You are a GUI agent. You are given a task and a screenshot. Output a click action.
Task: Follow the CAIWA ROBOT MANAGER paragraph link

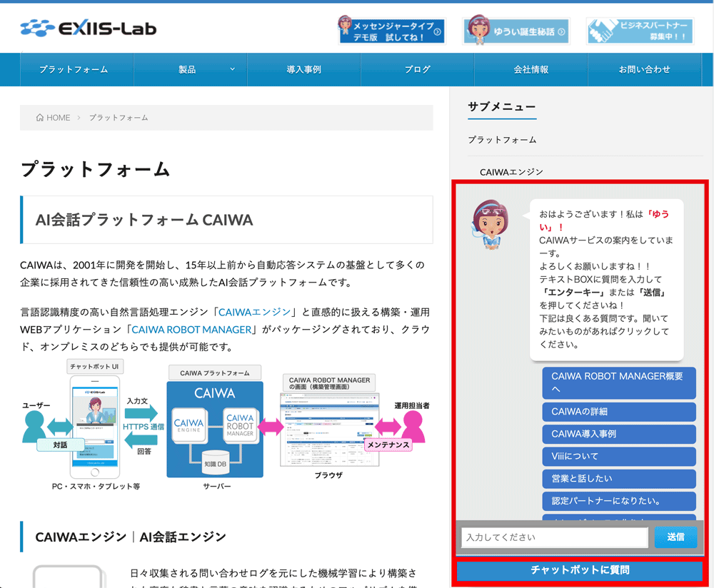(191, 330)
